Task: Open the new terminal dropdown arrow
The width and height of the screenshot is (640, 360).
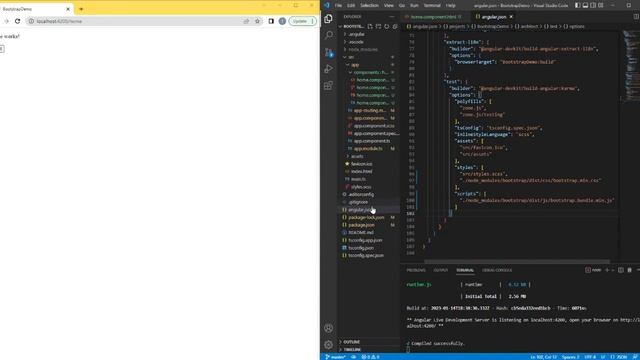Action: coord(612,270)
